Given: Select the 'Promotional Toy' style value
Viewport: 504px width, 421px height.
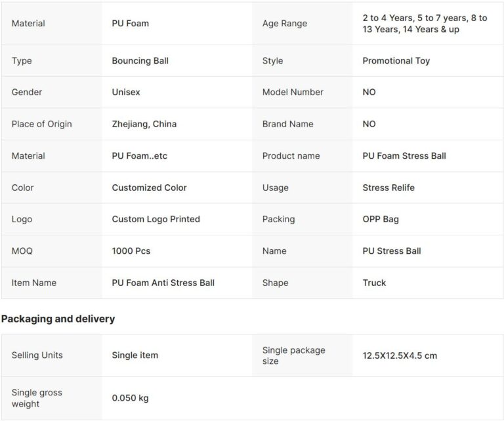Looking at the screenshot, I should coord(396,61).
